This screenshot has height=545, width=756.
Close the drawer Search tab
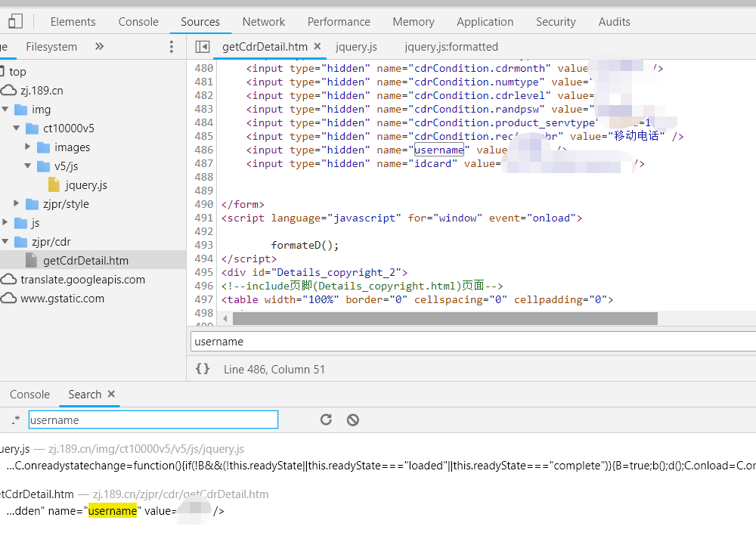[x=111, y=394]
